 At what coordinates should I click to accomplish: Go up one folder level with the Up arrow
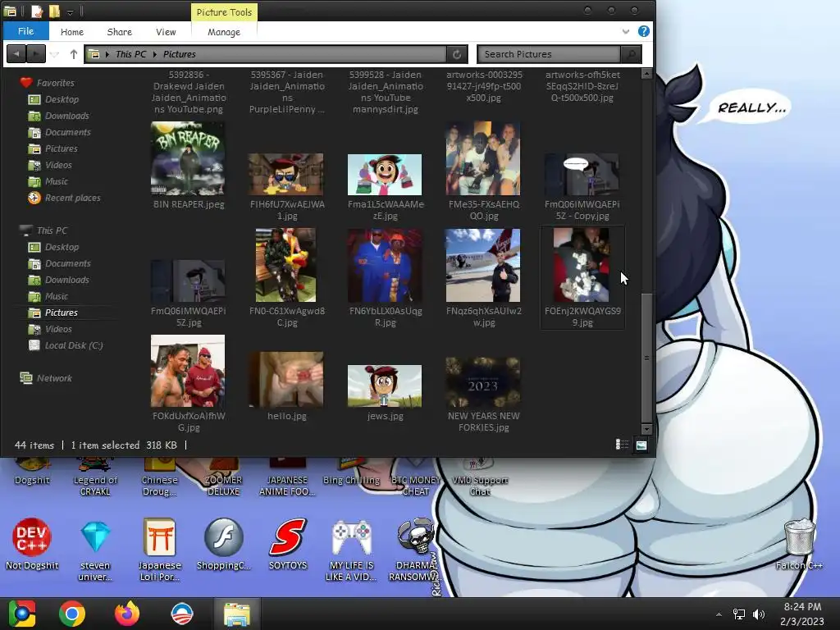coord(73,54)
